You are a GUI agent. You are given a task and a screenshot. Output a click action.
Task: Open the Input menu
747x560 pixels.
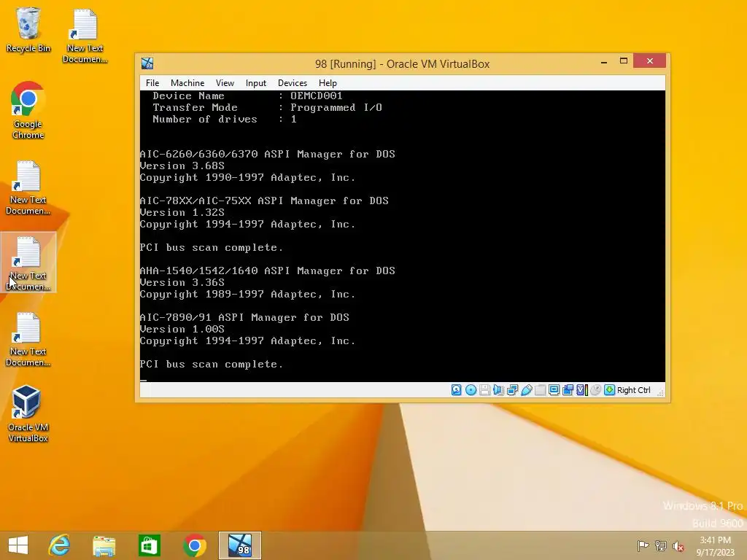[256, 83]
